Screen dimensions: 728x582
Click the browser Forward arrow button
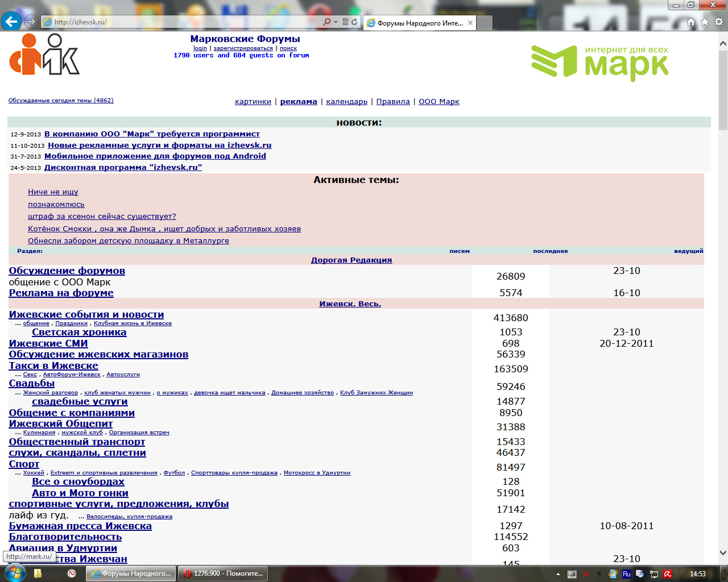(31, 22)
